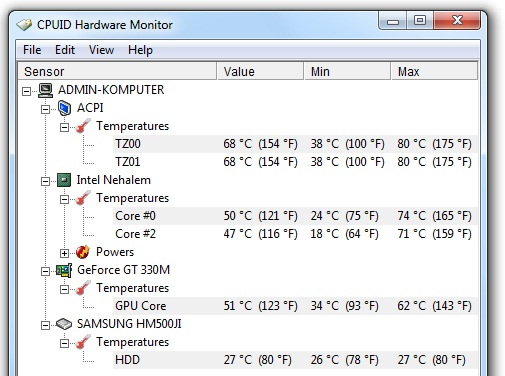Select the GPU Core sensor row

[295, 306]
